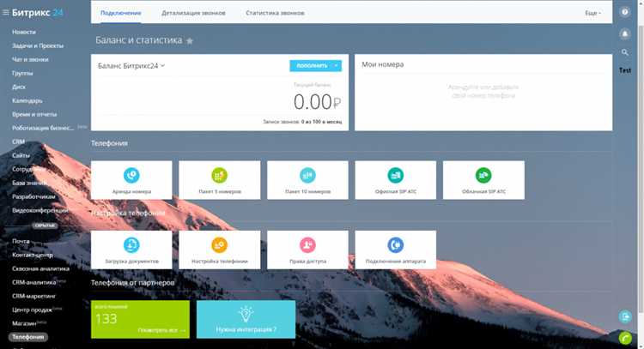Click the Битрикс 24 logo

[38, 12]
